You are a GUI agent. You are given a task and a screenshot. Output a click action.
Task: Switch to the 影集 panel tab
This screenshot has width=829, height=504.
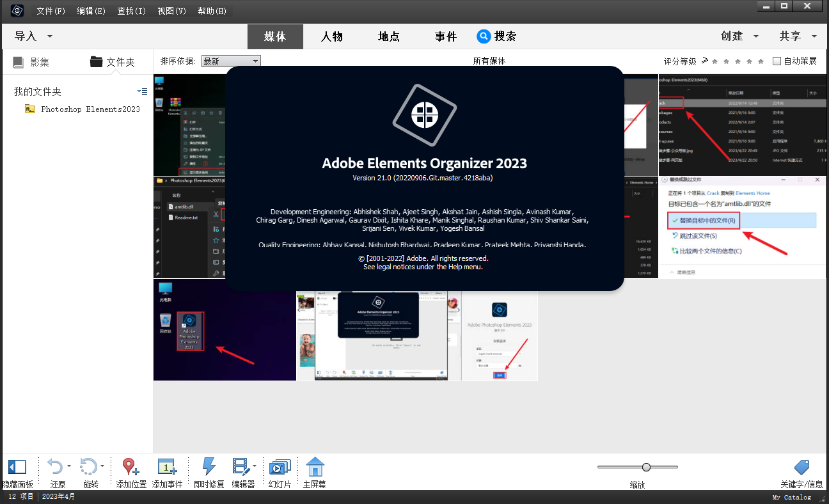tap(31, 62)
